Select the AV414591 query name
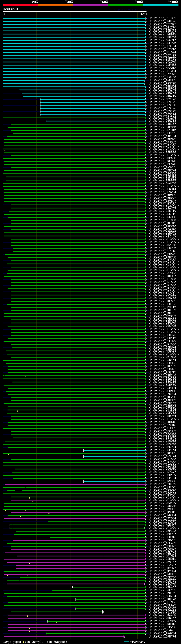This screenshot has width=181, height=644. click(x=11, y=9)
